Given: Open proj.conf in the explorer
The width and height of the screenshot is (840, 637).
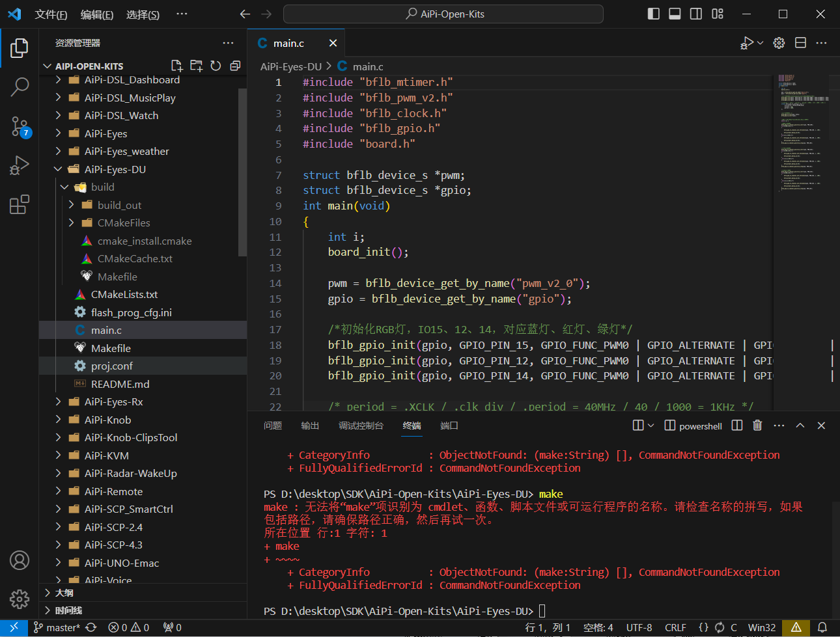Looking at the screenshot, I should pos(143,366).
